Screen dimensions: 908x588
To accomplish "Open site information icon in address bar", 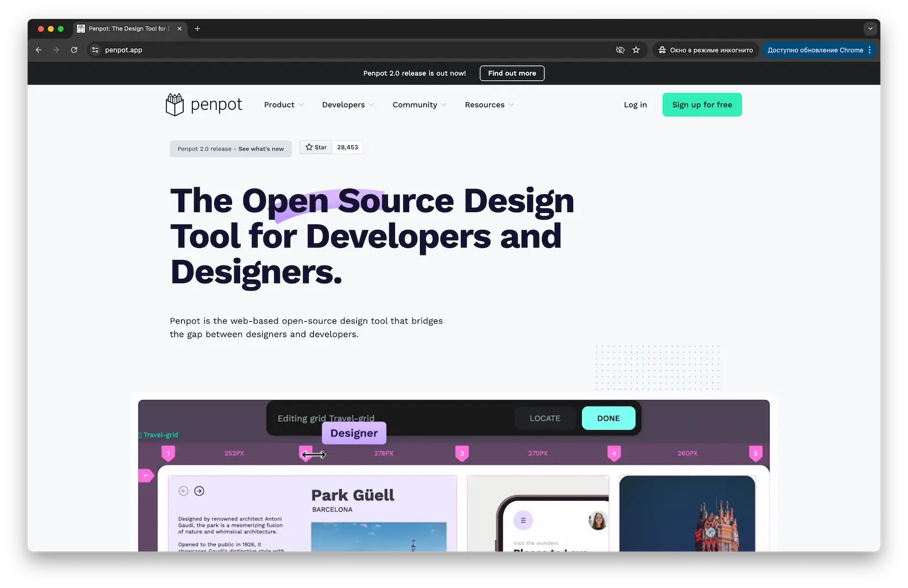I will [95, 50].
